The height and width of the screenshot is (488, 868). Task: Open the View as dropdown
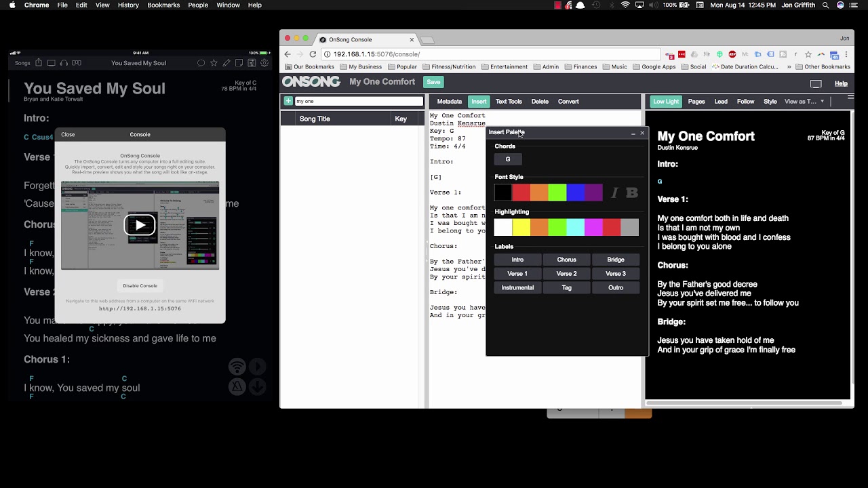[x=804, y=102]
